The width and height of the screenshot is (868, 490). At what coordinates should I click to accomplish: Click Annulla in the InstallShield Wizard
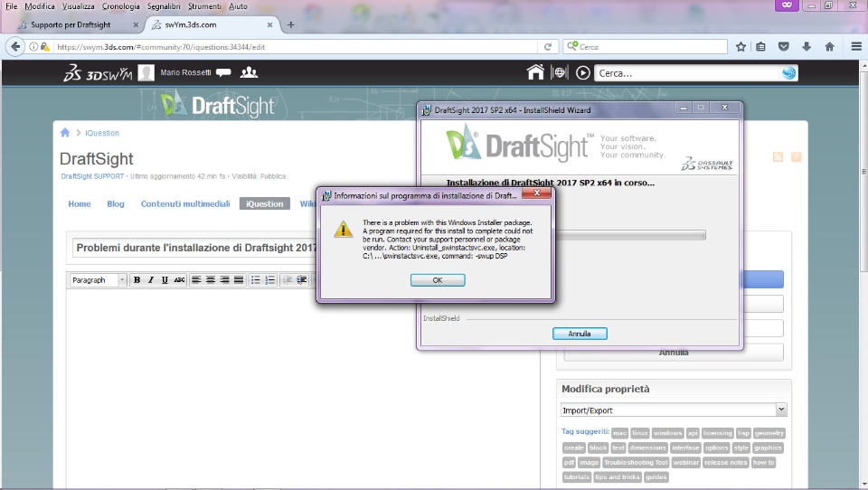(580, 334)
